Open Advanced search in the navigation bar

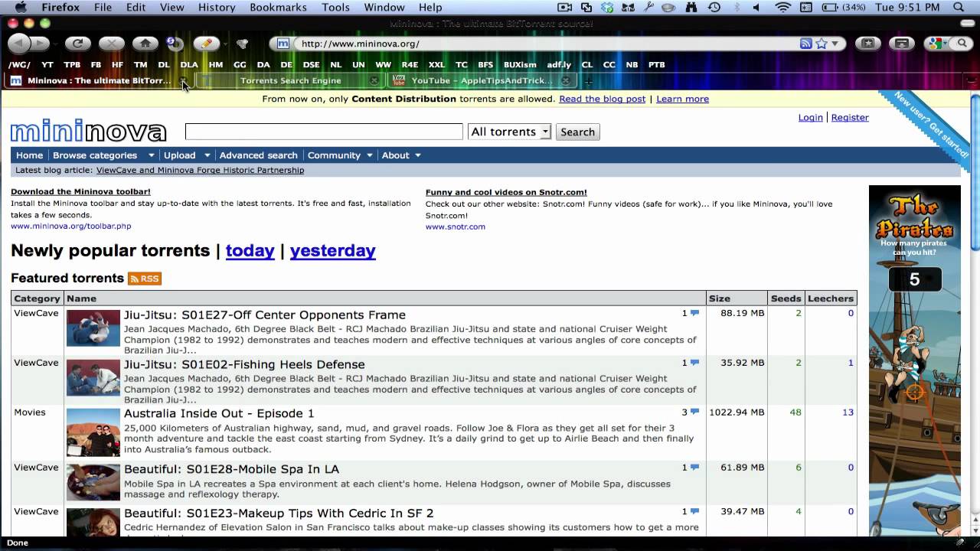click(x=258, y=155)
